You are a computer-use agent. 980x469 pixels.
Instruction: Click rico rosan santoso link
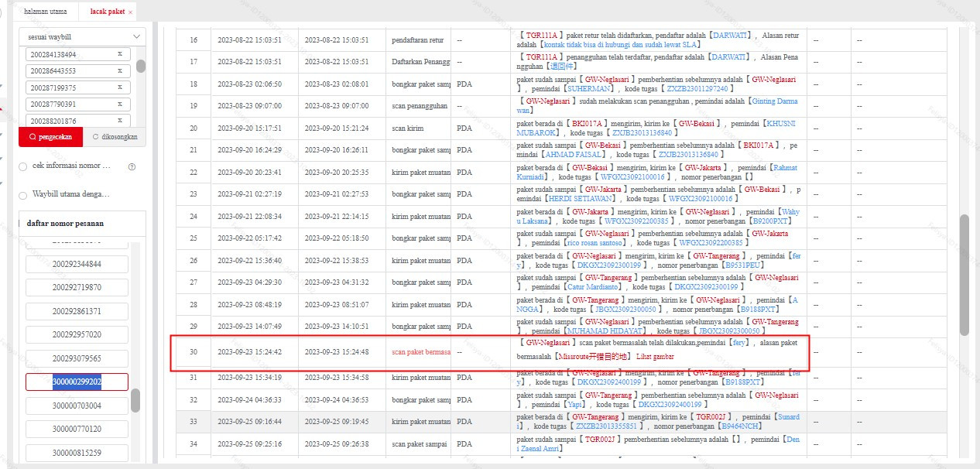(x=595, y=243)
